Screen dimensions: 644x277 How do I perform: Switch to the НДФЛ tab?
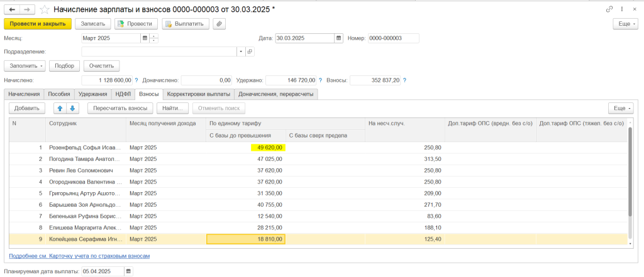(123, 94)
